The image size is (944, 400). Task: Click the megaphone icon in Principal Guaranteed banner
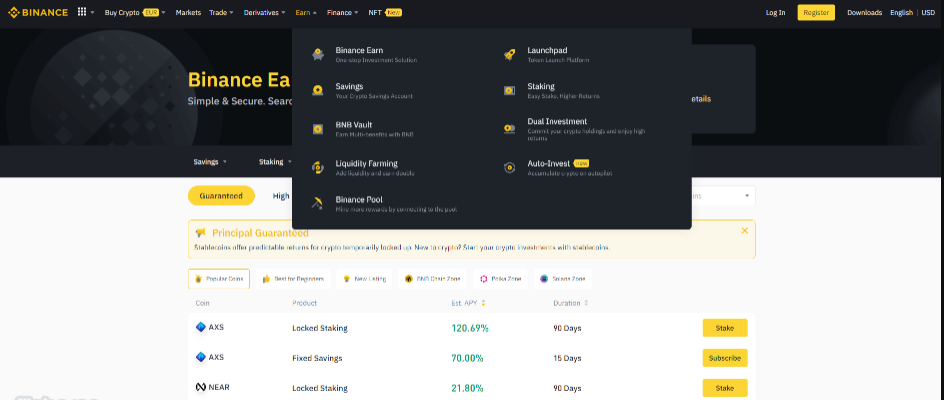[200, 233]
